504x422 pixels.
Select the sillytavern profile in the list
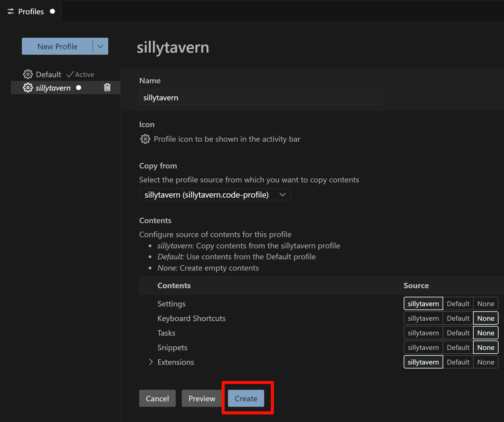pos(66,88)
